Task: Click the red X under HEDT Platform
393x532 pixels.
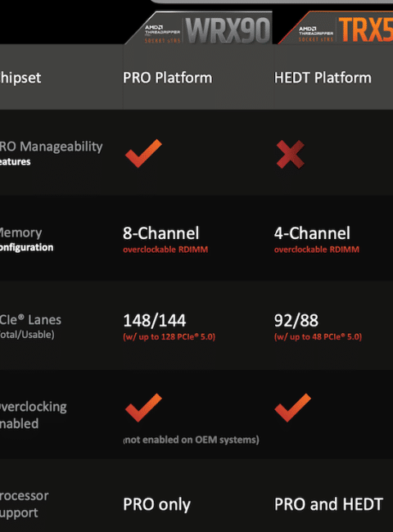Action: [290, 155]
